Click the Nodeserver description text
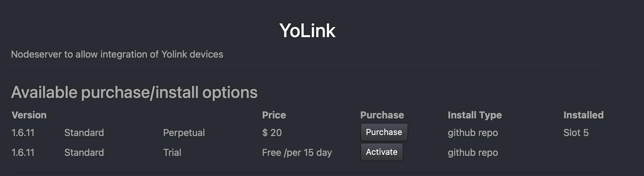Image resolution: width=644 pixels, height=176 pixels. coord(117,54)
